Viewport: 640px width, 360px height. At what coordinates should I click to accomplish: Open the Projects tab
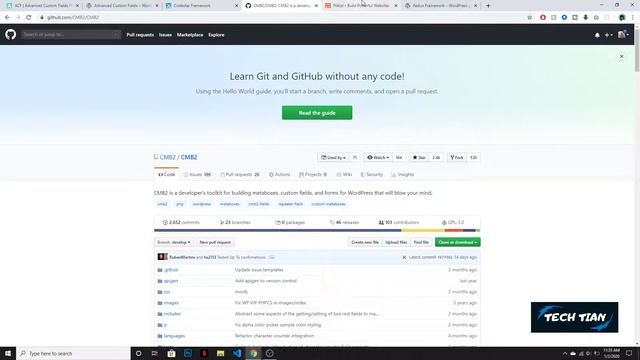coord(313,174)
